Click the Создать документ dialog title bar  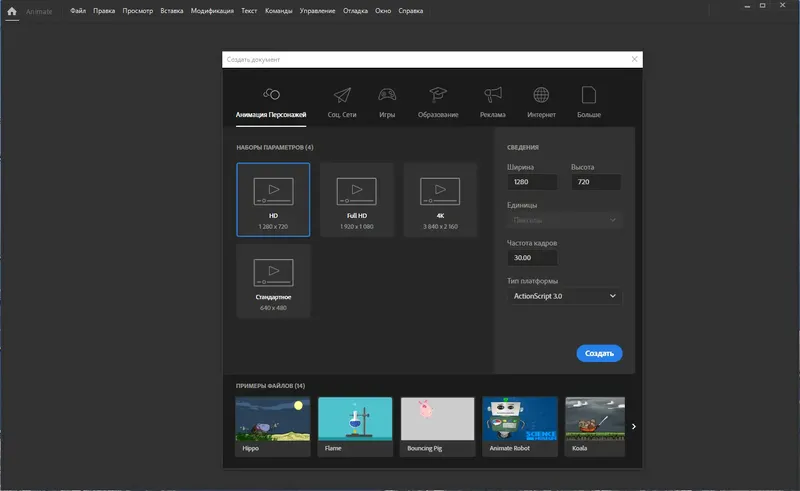[x=432, y=59]
